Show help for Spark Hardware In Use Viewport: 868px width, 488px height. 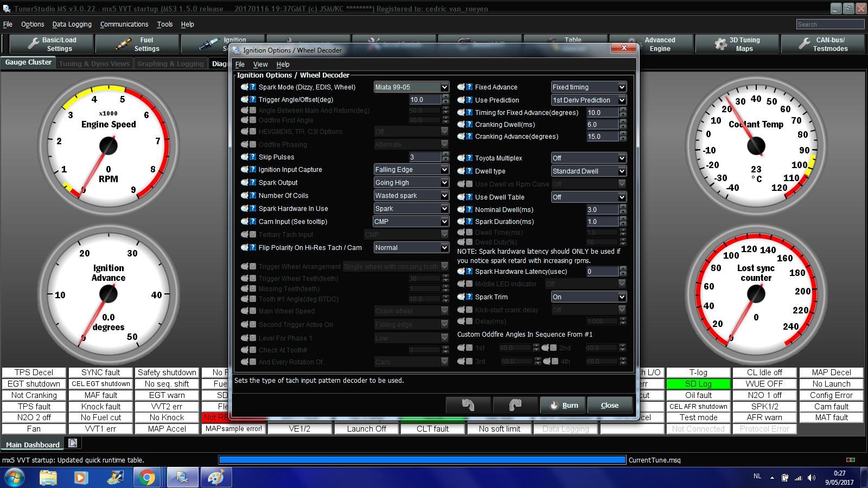coord(253,208)
